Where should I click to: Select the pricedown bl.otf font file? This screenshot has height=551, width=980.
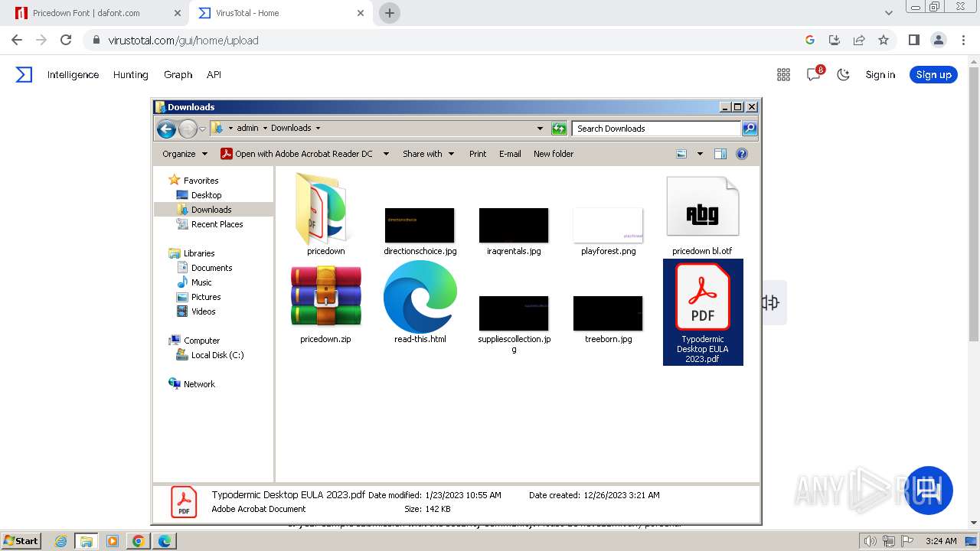702,207
